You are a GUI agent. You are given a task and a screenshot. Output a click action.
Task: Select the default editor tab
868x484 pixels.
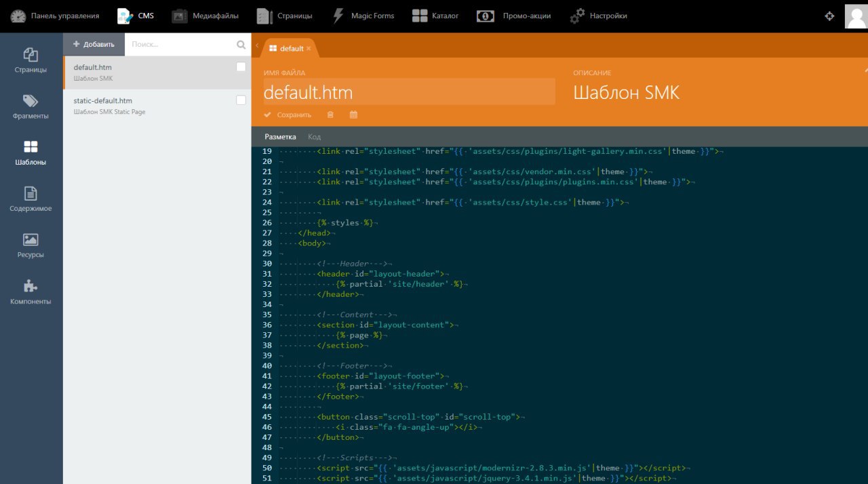pos(290,48)
